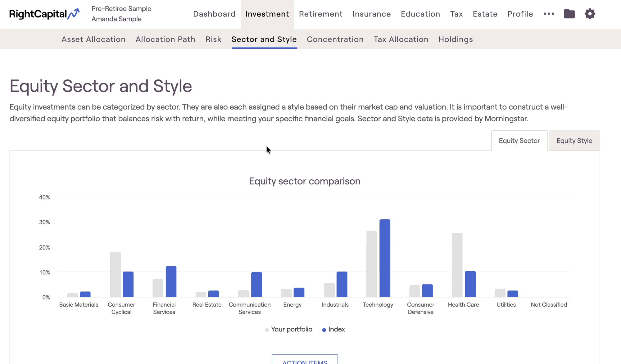Select the Equity Sector tab
Viewport: 621px width, 364px height.
(519, 141)
